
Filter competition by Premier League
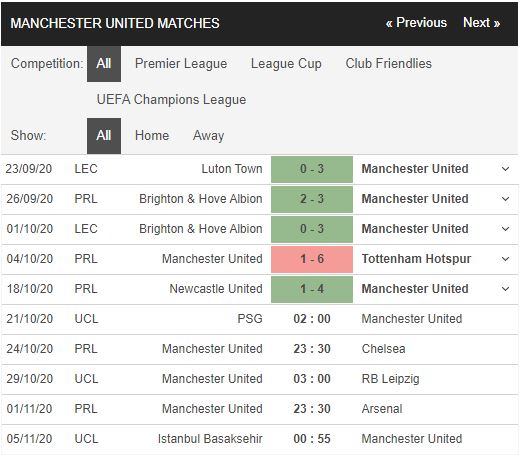(x=181, y=64)
